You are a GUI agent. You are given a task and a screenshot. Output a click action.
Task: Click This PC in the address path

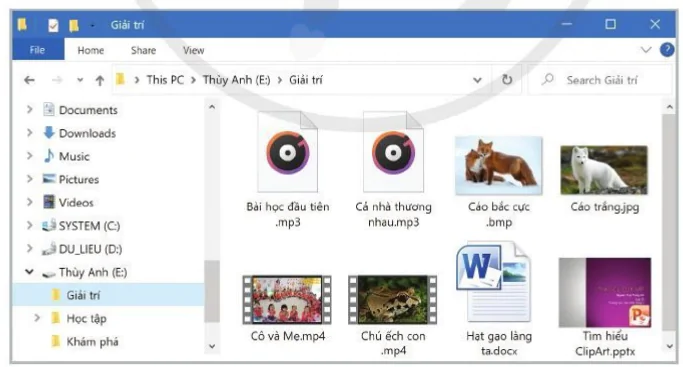coord(165,80)
